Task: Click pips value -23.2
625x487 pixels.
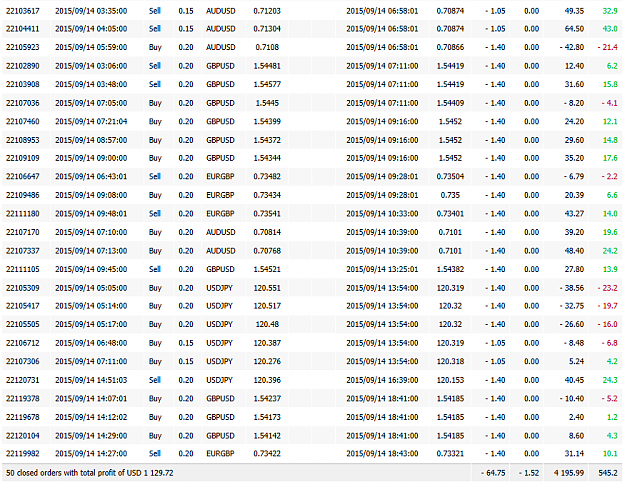Action: [x=607, y=288]
